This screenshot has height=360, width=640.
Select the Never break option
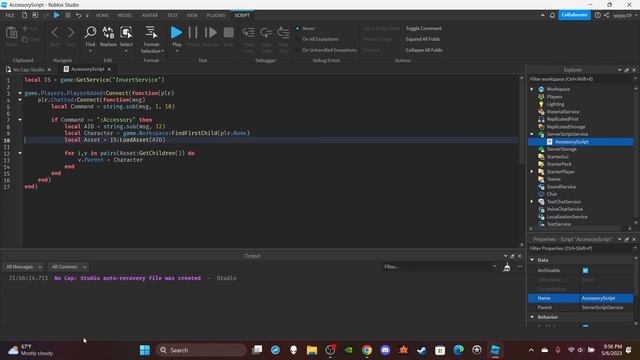point(298,28)
